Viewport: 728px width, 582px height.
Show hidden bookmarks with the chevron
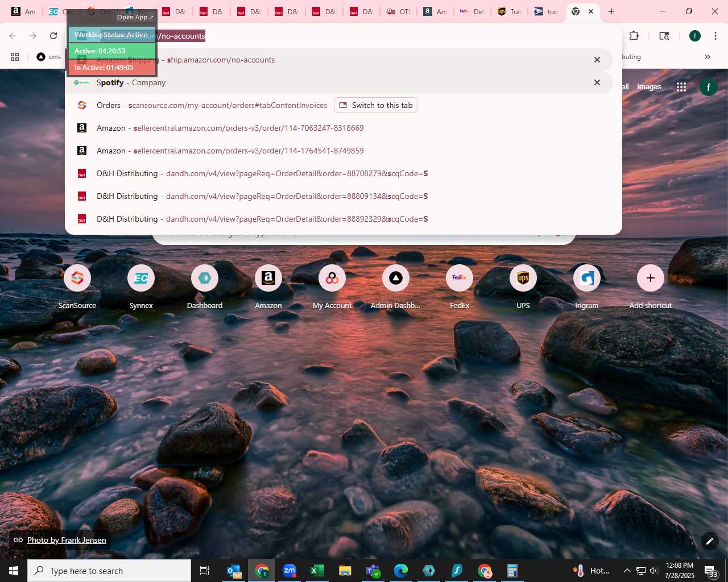tap(708, 57)
